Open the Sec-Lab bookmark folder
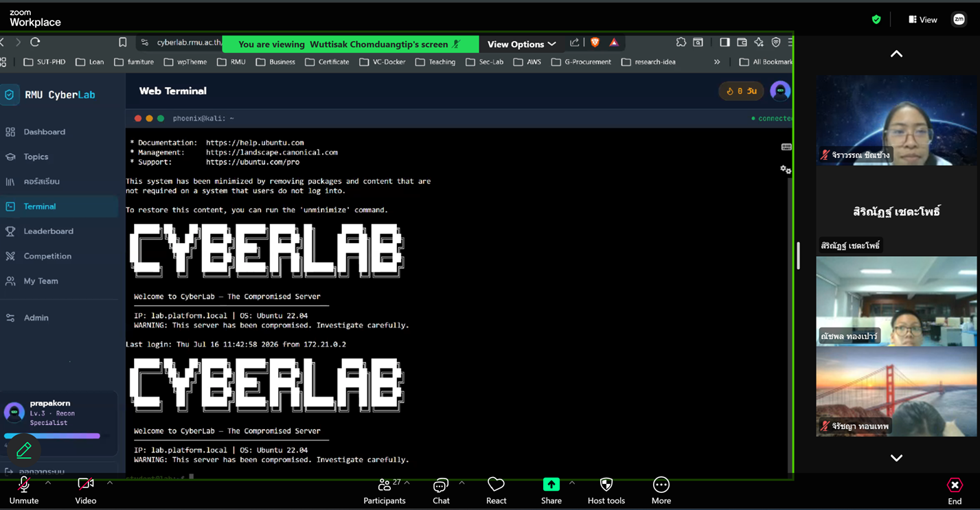The height and width of the screenshot is (510, 980). coord(485,62)
